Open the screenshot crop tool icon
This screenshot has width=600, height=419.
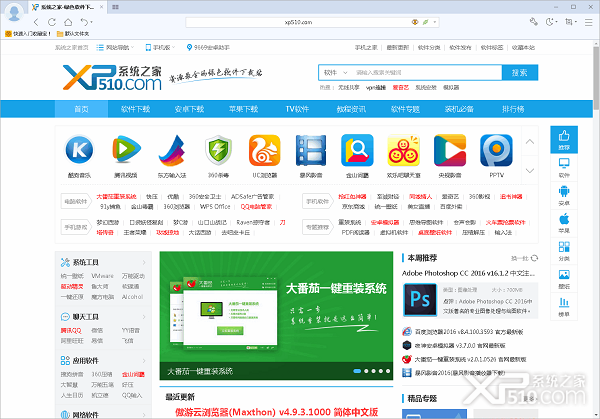(x=569, y=22)
